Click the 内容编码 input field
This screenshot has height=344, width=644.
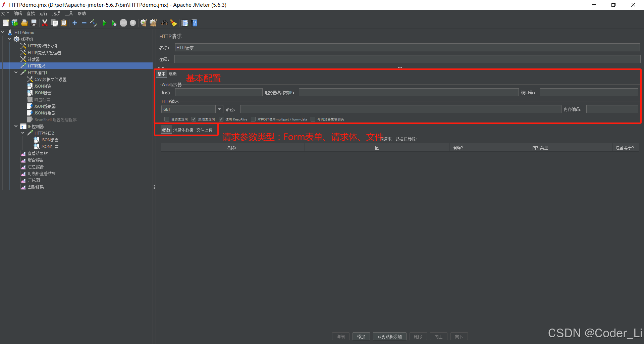click(x=612, y=109)
